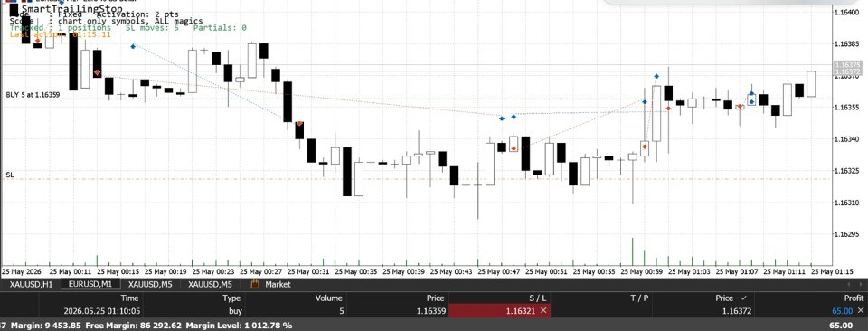The width and height of the screenshot is (868, 331).
Task: Close the position with the X beside profit 65.00
Action: click(x=860, y=310)
